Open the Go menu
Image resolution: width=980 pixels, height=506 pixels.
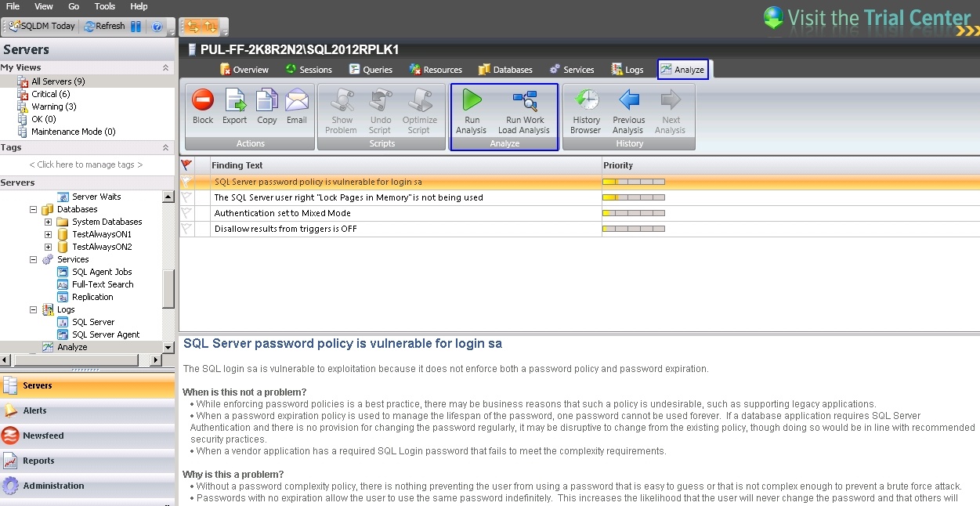tap(74, 6)
